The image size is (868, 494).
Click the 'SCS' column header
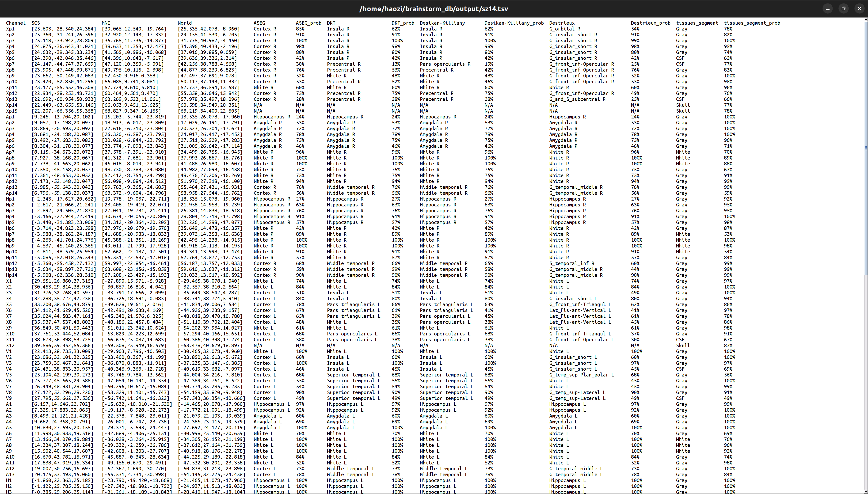36,23
